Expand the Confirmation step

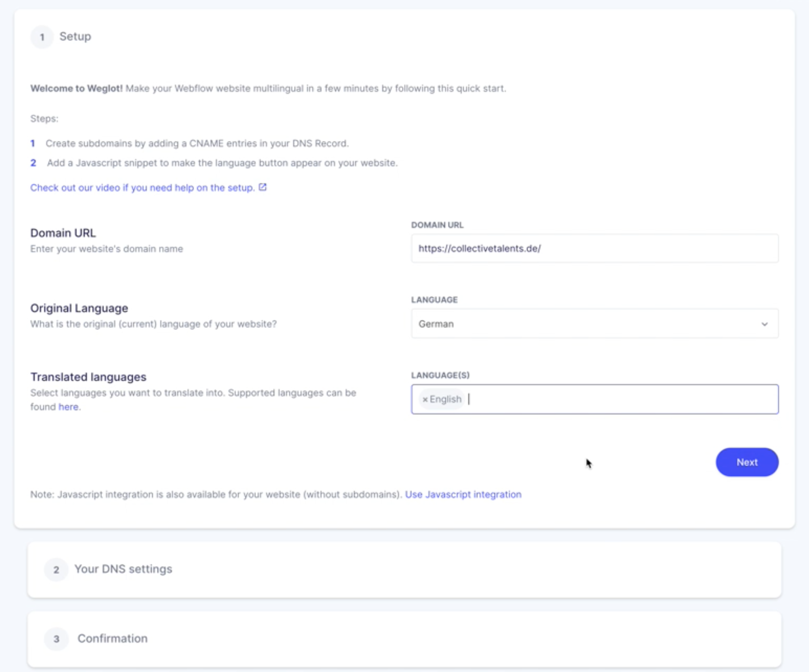pos(404,639)
